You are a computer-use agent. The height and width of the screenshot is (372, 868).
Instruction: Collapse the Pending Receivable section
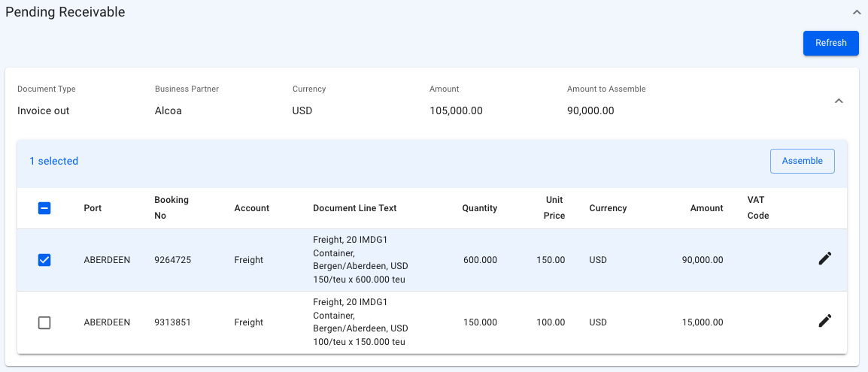pos(856,13)
